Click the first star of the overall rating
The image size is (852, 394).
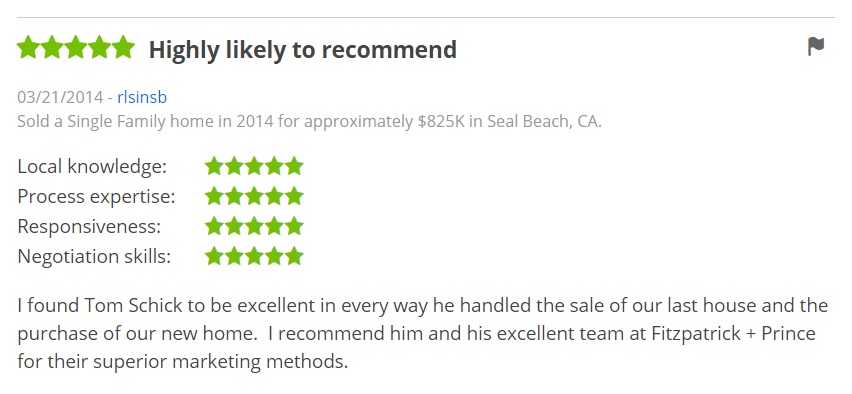point(28,47)
